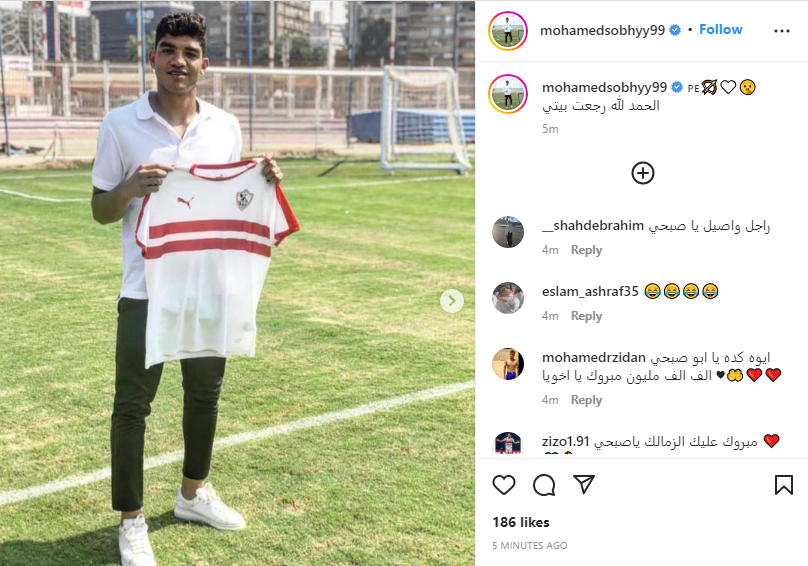This screenshot has height=566, width=808.
Task: Open the zizo1.91 profile link
Action: [x=565, y=442]
